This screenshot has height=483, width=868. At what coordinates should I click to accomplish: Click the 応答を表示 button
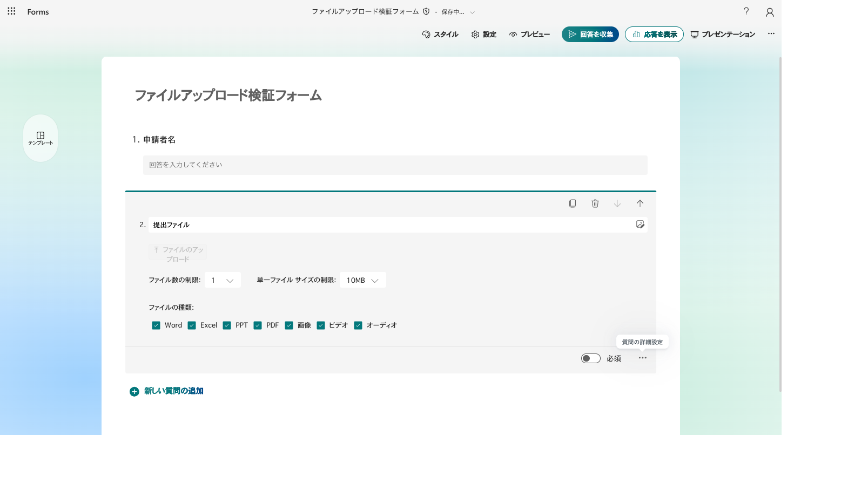point(654,34)
